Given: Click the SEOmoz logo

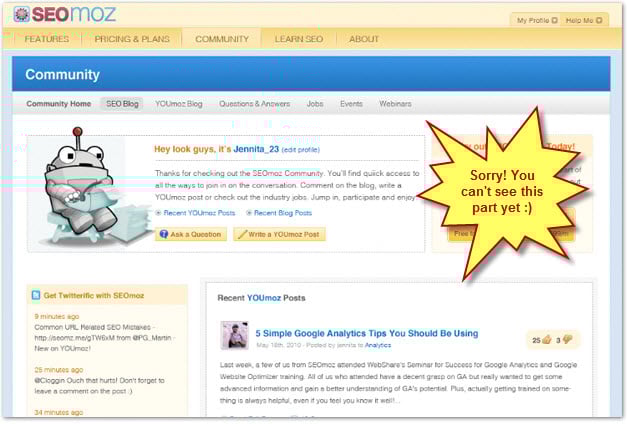Looking at the screenshot, I should pyautogui.click(x=65, y=15).
